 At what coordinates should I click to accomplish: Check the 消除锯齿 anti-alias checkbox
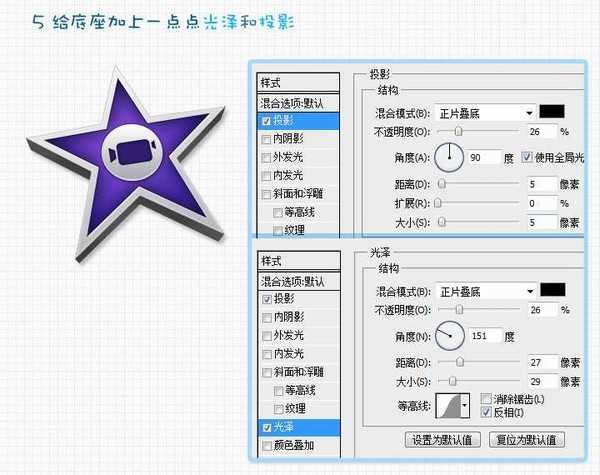(x=486, y=399)
